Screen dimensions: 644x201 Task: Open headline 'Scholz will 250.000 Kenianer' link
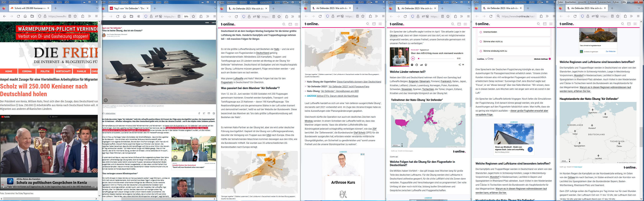click(x=44, y=90)
